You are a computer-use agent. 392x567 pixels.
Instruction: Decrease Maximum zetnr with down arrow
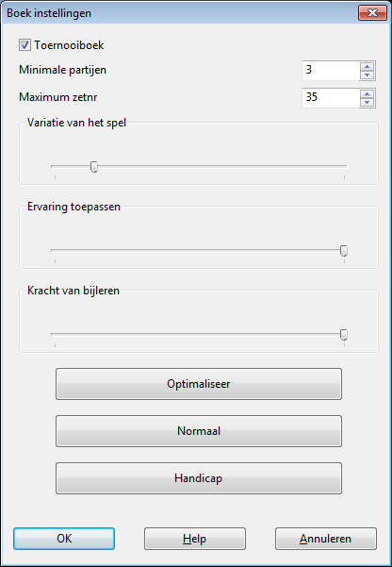point(367,102)
